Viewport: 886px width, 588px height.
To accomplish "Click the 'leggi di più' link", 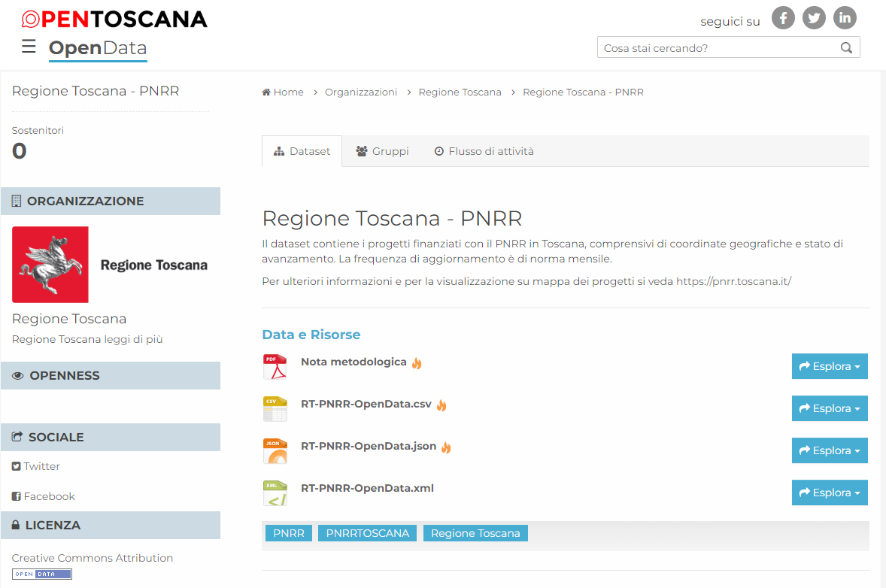I will coord(133,339).
